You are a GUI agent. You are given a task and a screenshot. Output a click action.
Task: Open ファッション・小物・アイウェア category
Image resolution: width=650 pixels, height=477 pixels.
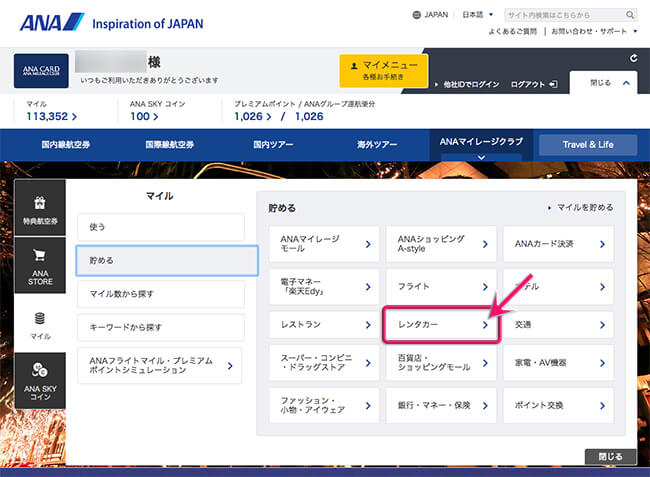324,405
